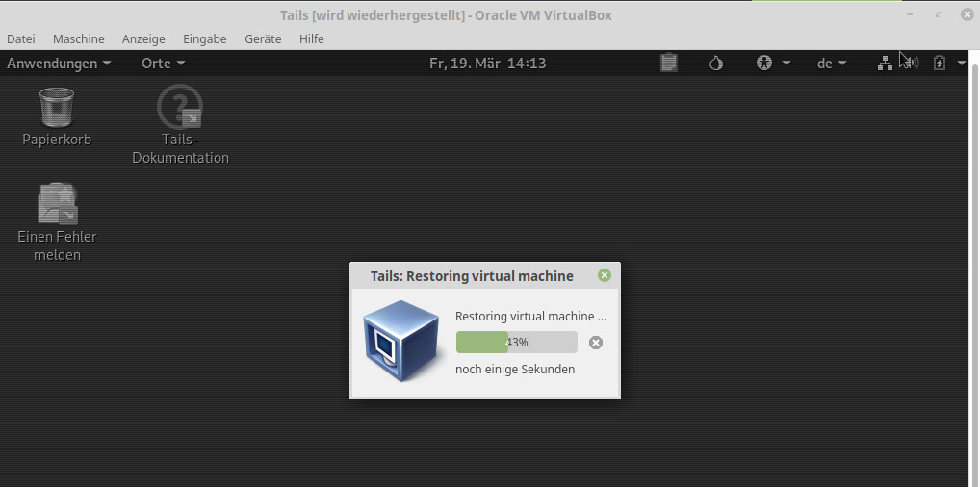This screenshot has height=487, width=980.
Task: Open the accessibility menu icon
Action: point(764,63)
